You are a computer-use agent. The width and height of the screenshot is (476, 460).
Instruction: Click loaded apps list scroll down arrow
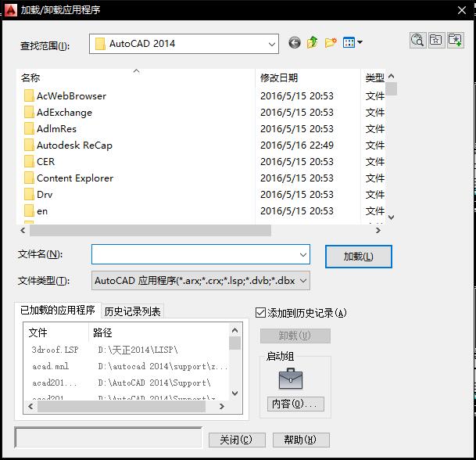(235, 394)
